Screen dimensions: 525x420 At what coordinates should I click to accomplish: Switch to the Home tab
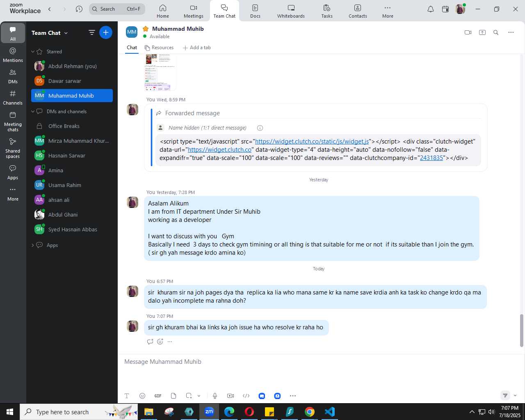pyautogui.click(x=163, y=11)
